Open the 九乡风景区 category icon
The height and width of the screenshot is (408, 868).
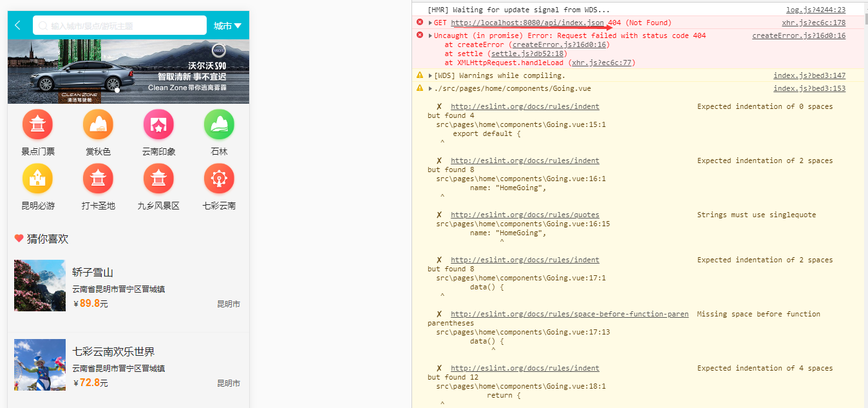coord(158,179)
